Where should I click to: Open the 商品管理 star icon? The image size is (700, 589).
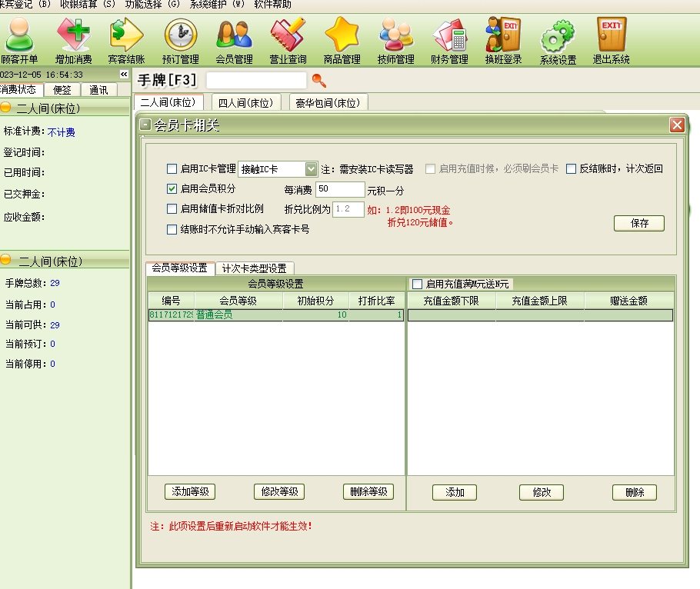[342, 35]
